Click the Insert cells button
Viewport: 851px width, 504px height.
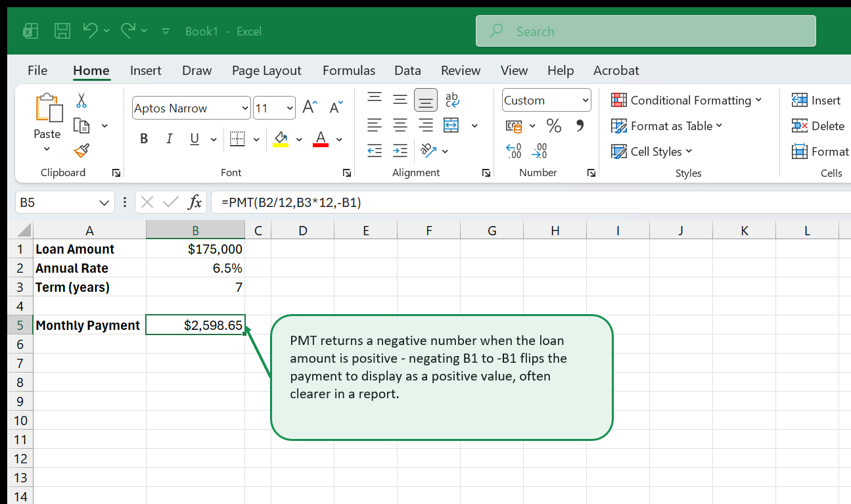coord(816,100)
